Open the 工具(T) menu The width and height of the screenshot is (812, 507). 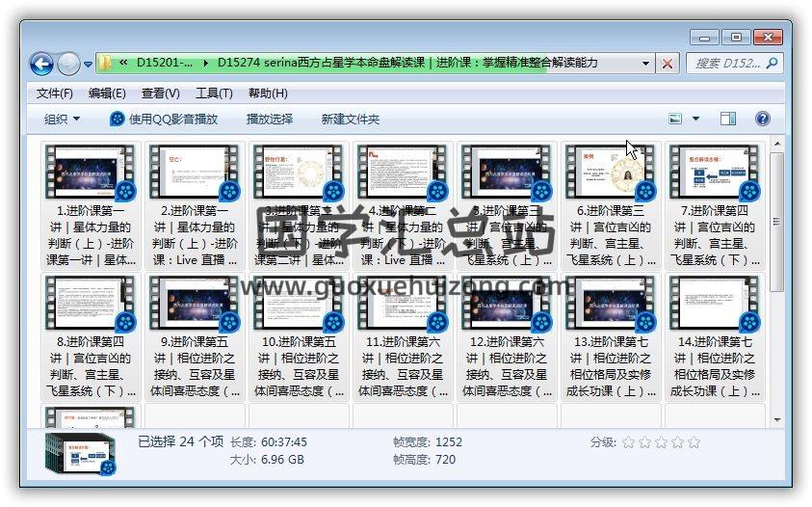(213, 93)
